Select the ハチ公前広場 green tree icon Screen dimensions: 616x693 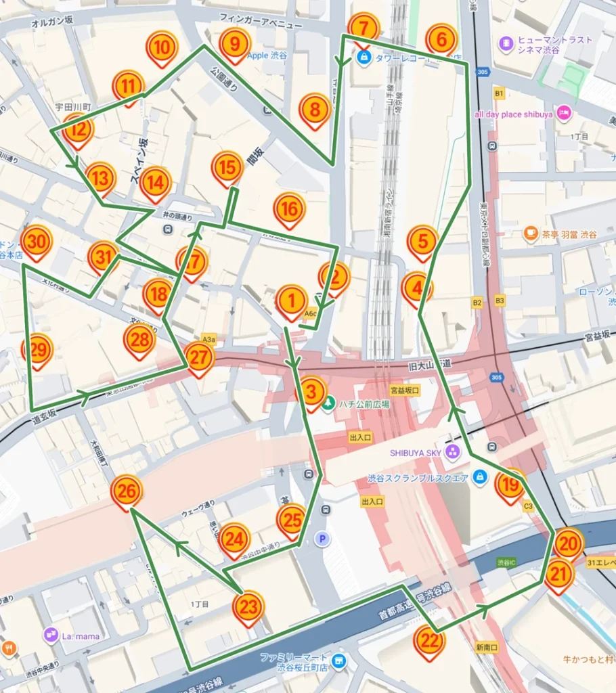pos(329,403)
